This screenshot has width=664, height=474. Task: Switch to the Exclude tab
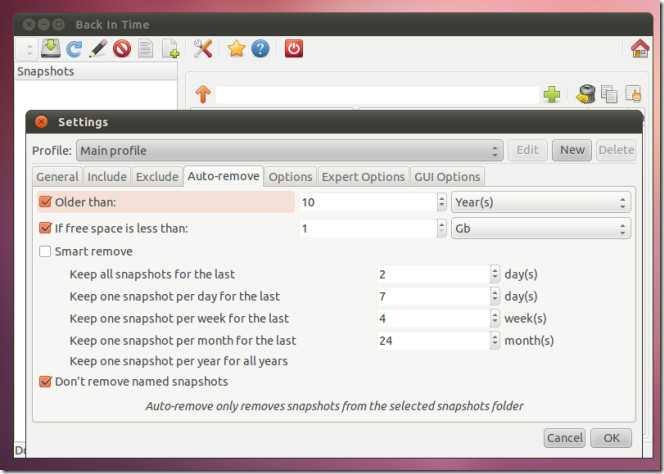157,177
